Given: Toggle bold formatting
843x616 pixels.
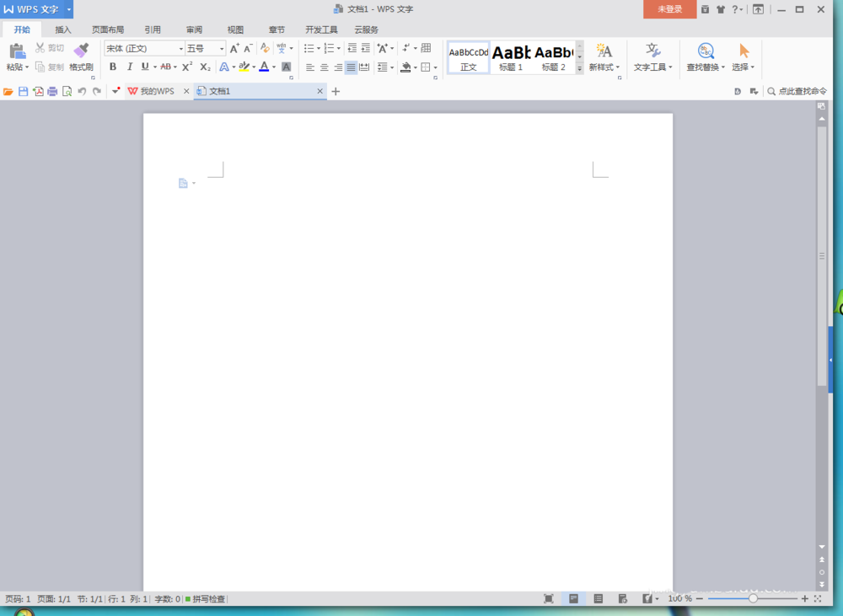Looking at the screenshot, I should (113, 67).
